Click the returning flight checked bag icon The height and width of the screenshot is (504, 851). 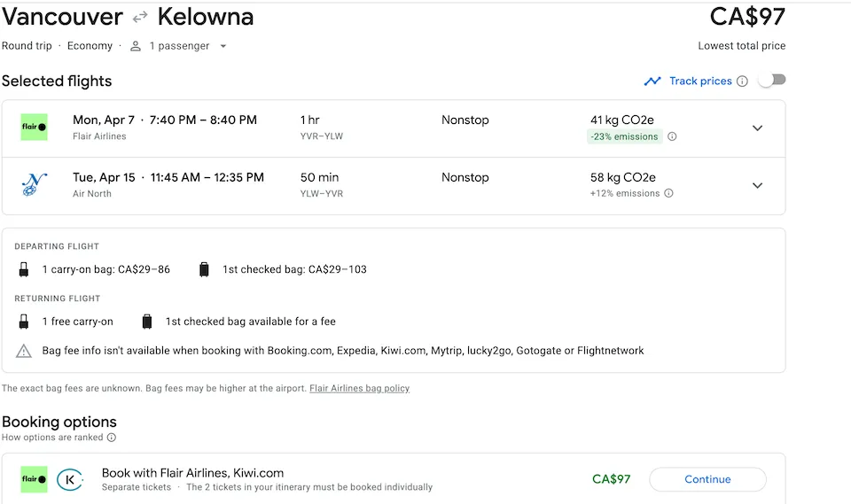point(147,322)
